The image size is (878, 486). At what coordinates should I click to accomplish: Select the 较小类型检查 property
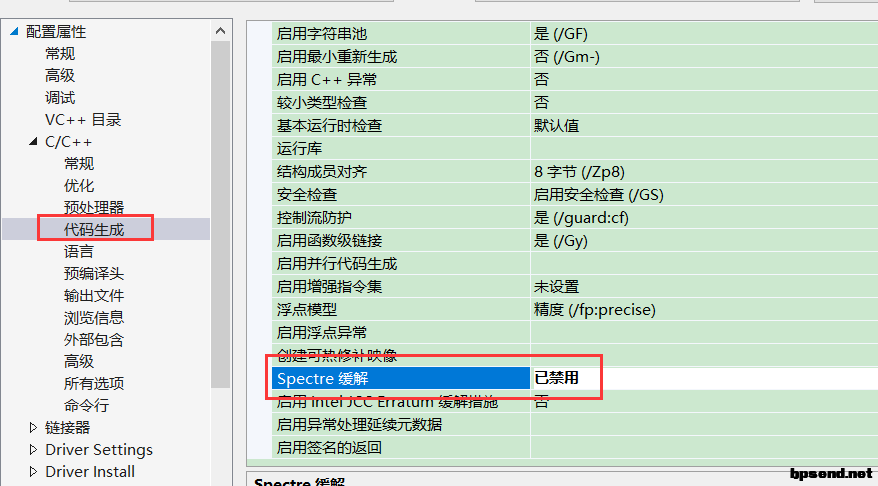(x=322, y=102)
